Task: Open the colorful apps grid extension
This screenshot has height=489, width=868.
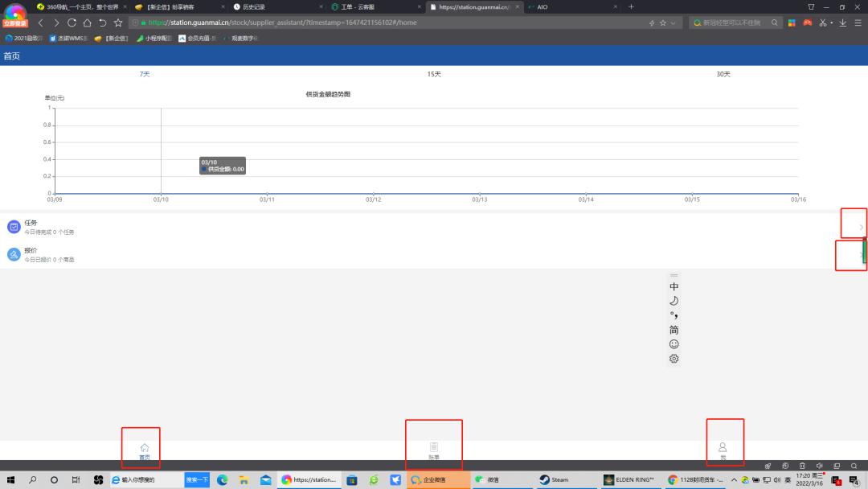Action: pyautogui.click(x=792, y=23)
